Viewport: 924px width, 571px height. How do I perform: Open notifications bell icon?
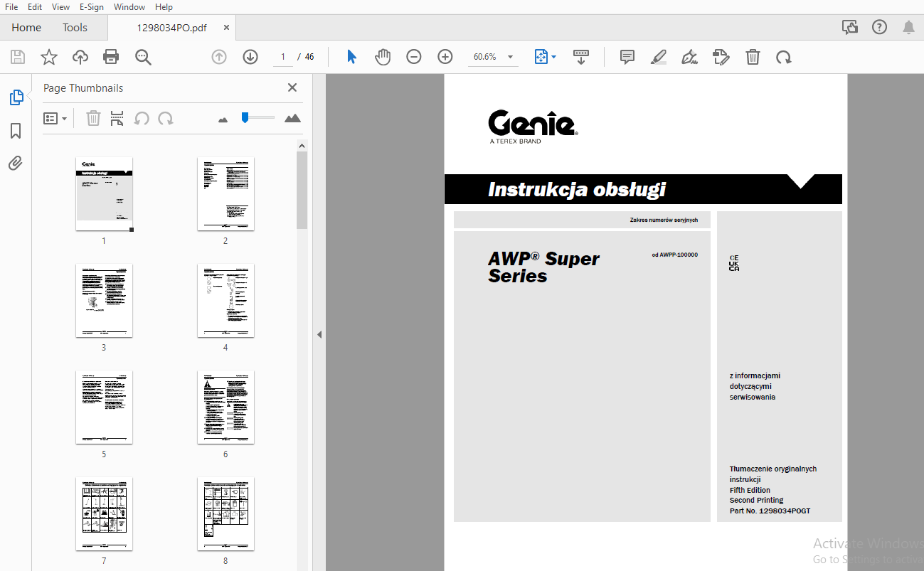click(908, 27)
